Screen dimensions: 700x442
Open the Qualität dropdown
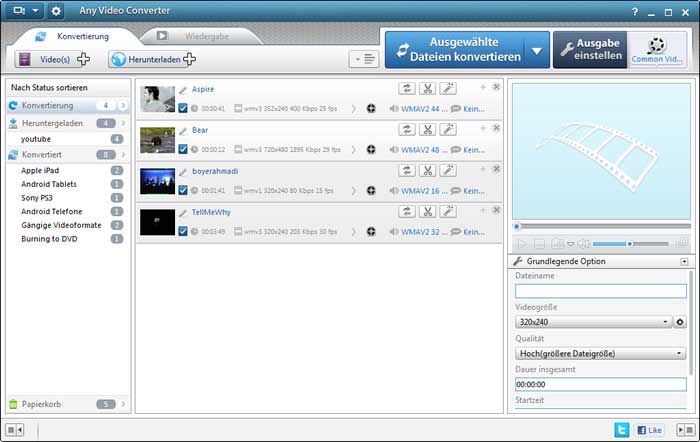click(600, 353)
